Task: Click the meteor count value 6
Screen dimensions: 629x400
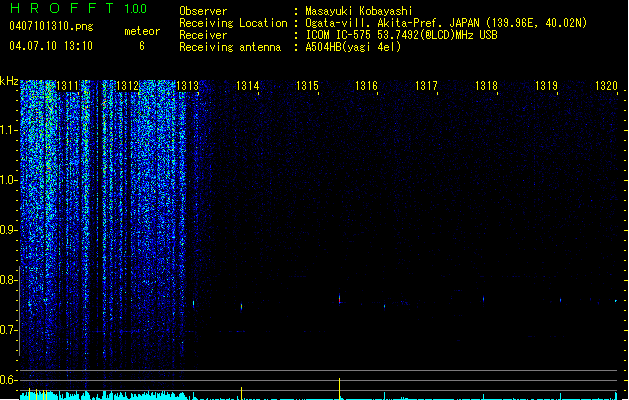Action: click(x=142, y=46)
